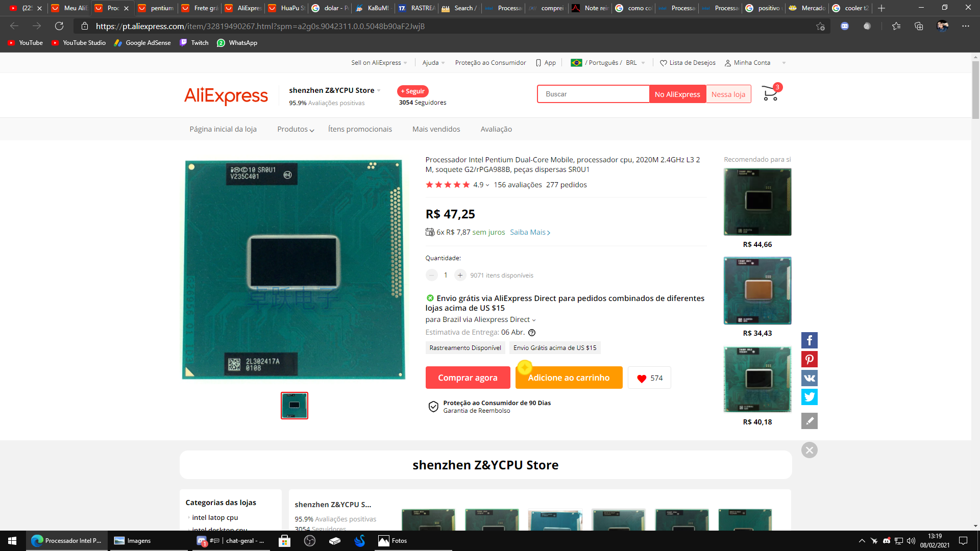The width and height of the screenshot is (980, 551).
Task: Click Adicione ao carrinho button
Action: click(569, 378)
